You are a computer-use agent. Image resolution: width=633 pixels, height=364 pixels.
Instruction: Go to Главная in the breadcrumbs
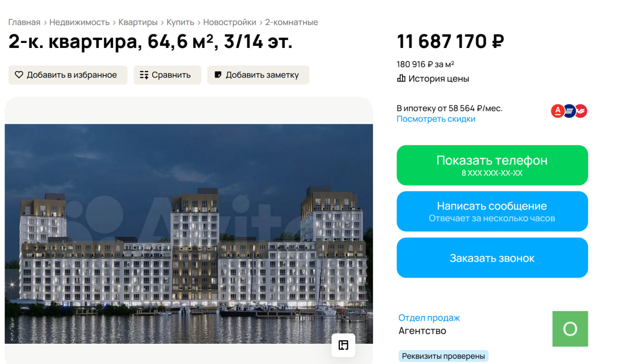point(24,22)
